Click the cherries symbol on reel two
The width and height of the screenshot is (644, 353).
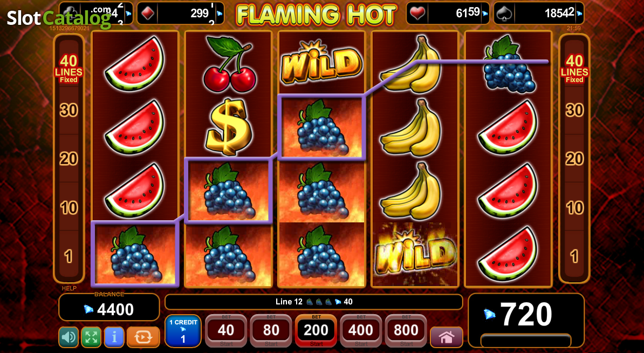point(228,64)
